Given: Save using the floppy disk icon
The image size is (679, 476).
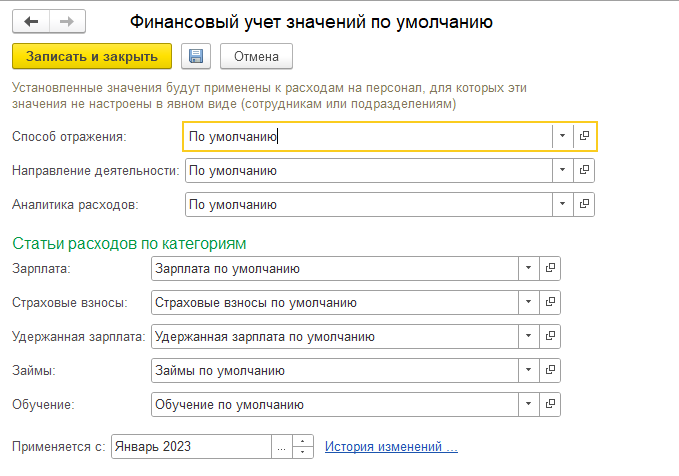Looking at the screenshot, I should (x=196, y=56).
